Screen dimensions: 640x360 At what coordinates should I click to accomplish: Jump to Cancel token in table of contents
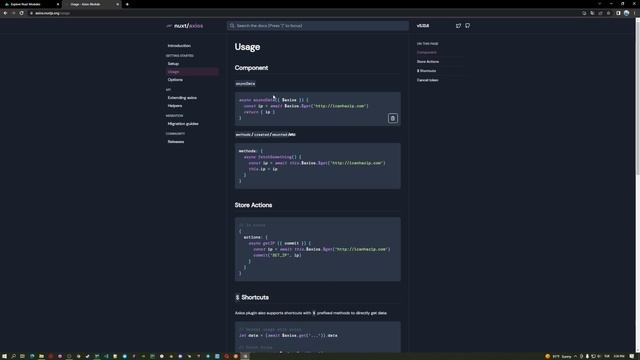(427, 80)
